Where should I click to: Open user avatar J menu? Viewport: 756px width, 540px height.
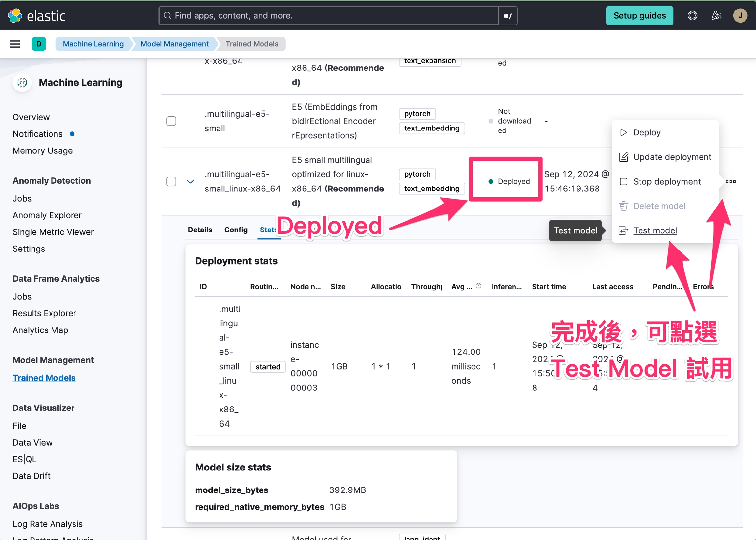(x=740, y=16)
